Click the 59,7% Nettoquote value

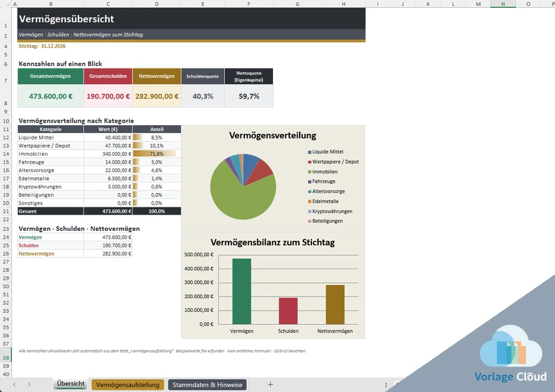click(x=249, y=96)
